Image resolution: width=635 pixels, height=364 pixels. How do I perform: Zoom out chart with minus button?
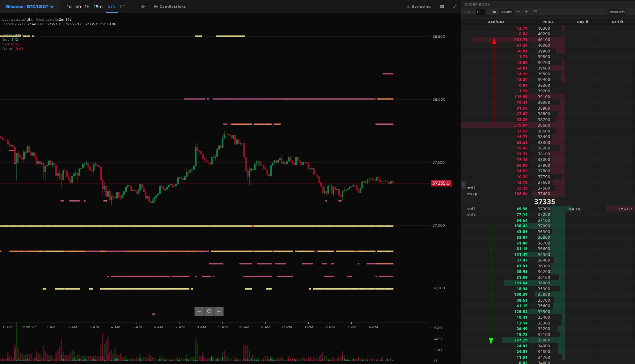[199, 311]
